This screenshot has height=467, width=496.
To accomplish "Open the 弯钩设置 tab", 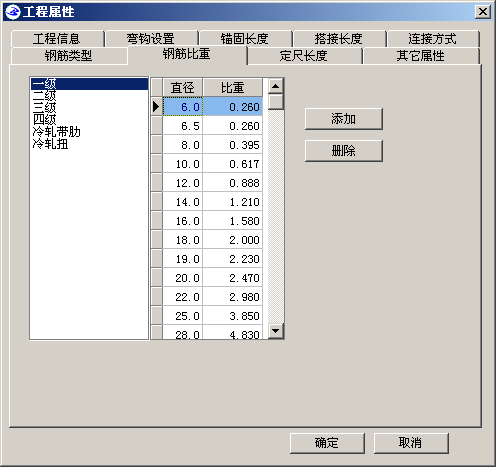I will click(x=151, y=39).
